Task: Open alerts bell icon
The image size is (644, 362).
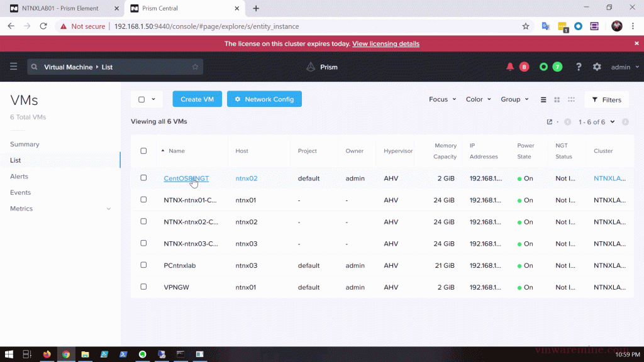Action: point(509,67)
